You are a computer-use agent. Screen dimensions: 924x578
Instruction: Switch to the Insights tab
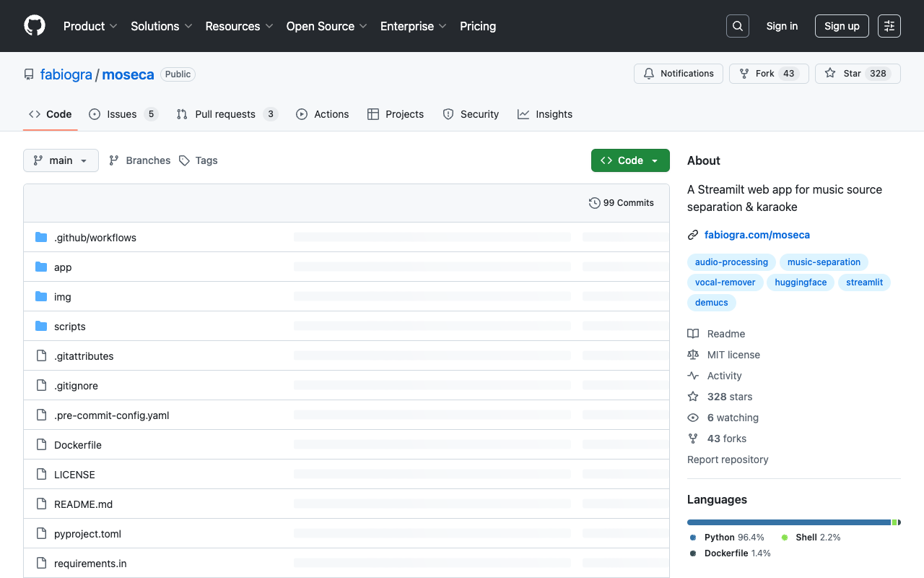[x=545, y=114]
